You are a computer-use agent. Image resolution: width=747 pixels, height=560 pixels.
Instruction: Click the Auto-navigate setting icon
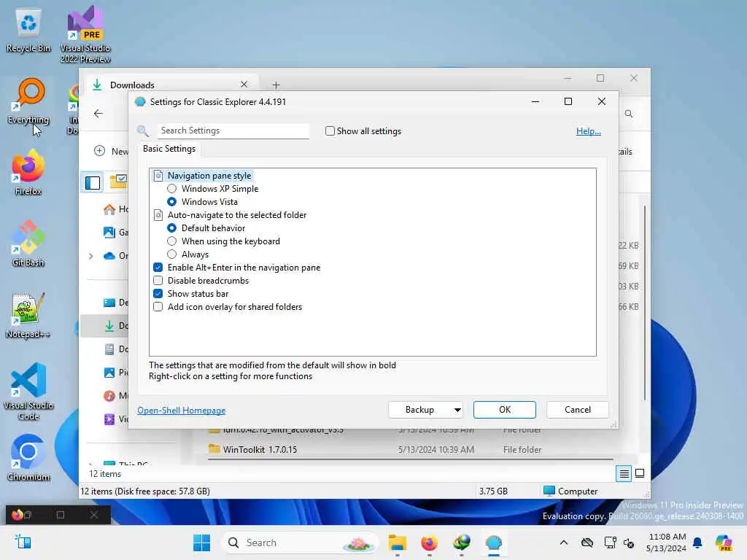tap(158, 215)
